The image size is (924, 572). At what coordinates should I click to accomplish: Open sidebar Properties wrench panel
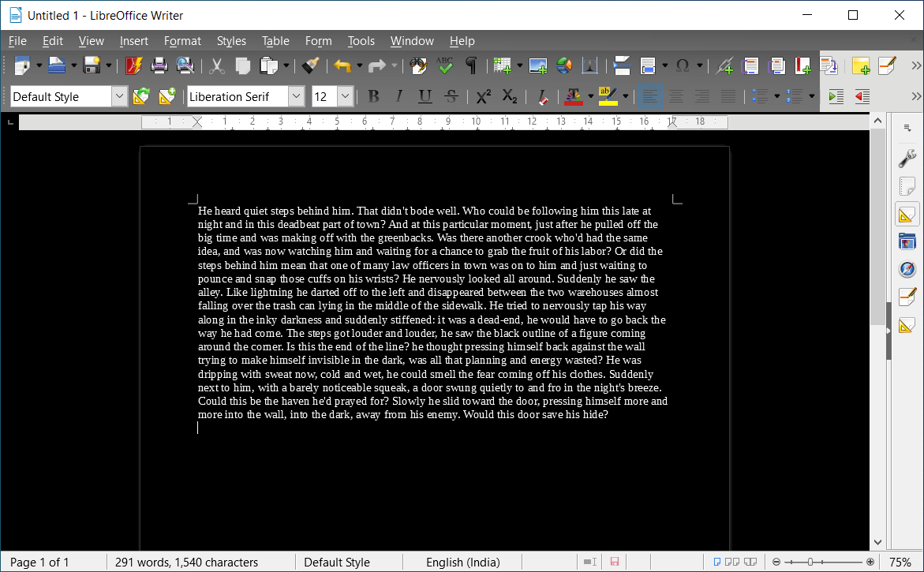pyautogui.click(x=907, y=159)
